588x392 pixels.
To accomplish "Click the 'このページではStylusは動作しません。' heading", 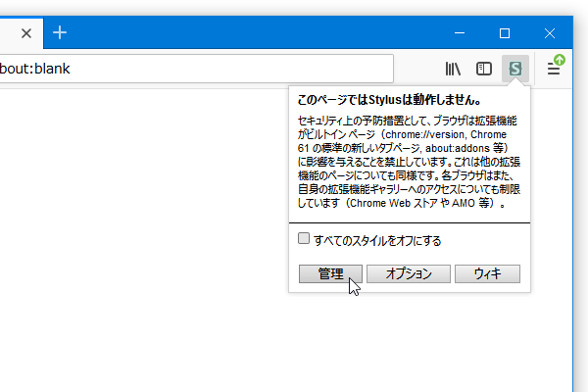I will [390, 100].
